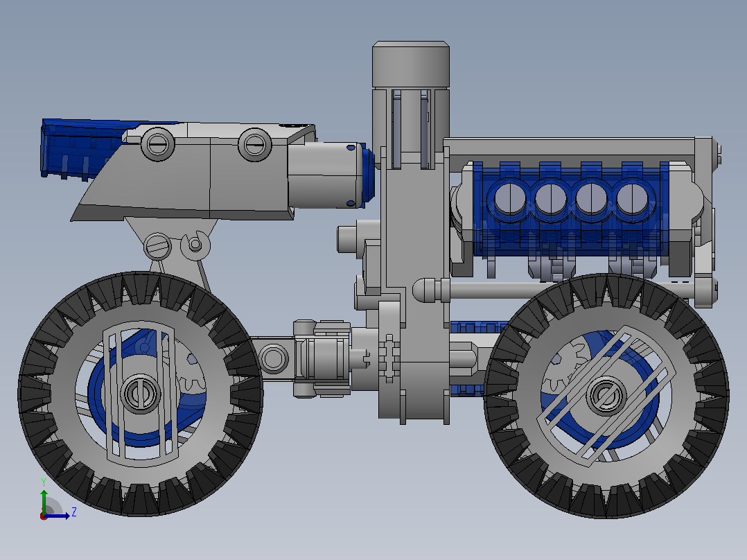The height and width of the screenshot is (560, 747).
Task: Pick the left wheel's center axle hub
Action: click(141, 394)
